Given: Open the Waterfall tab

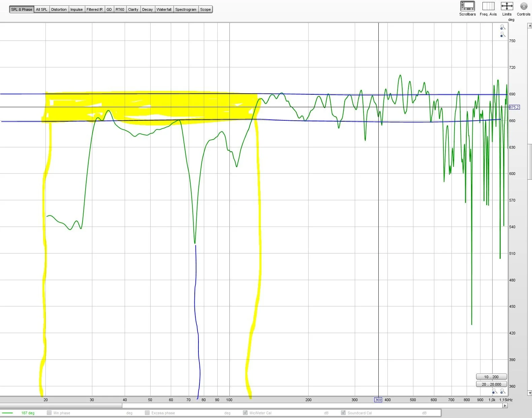Looking at the screenshot, I should point(164,9).
